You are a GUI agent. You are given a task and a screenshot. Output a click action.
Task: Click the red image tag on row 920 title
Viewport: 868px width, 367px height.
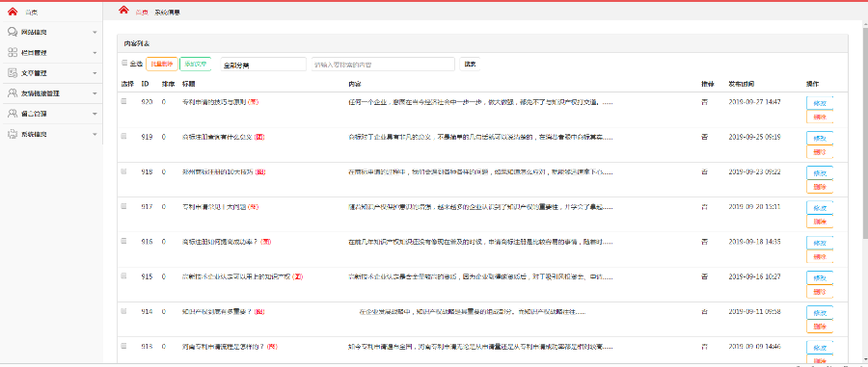click(x=253, y=102)
